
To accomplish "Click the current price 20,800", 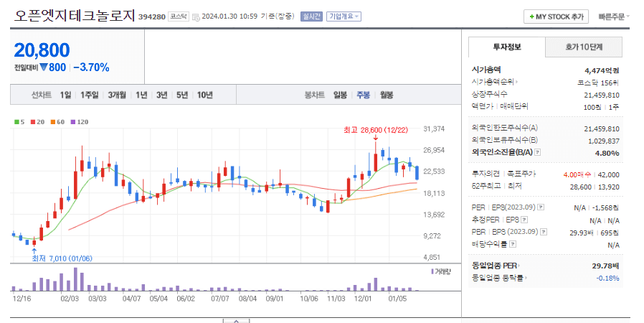I will [42, 50].
